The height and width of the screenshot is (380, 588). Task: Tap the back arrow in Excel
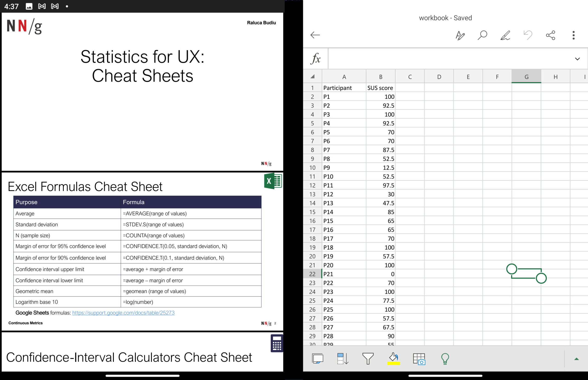[x=315, y=35]
